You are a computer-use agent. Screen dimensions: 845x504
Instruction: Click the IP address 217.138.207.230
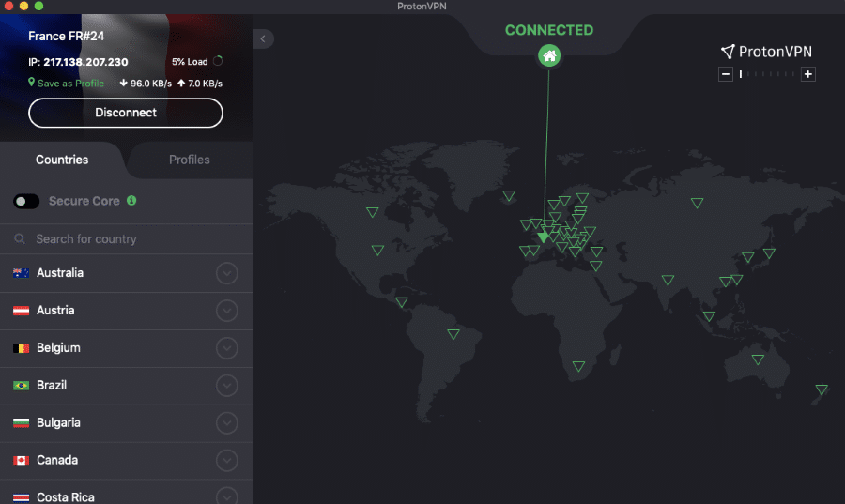tap(85, 62)
